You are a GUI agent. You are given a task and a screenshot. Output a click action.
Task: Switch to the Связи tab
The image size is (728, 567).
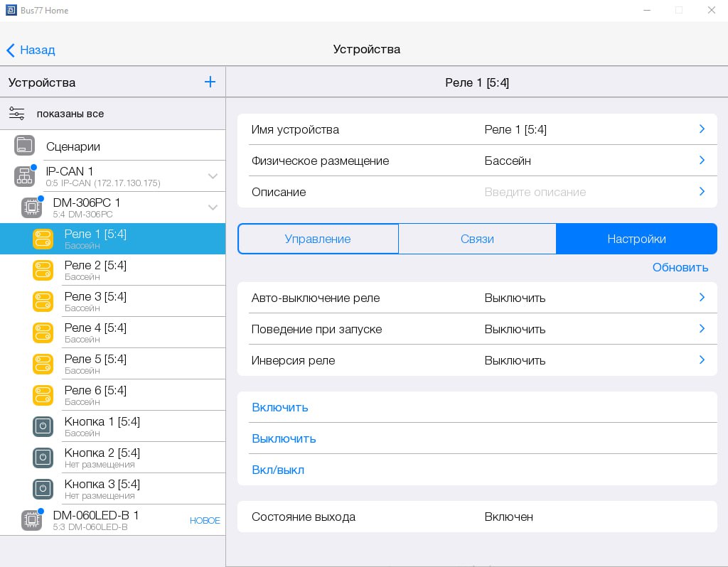(477, 239)
